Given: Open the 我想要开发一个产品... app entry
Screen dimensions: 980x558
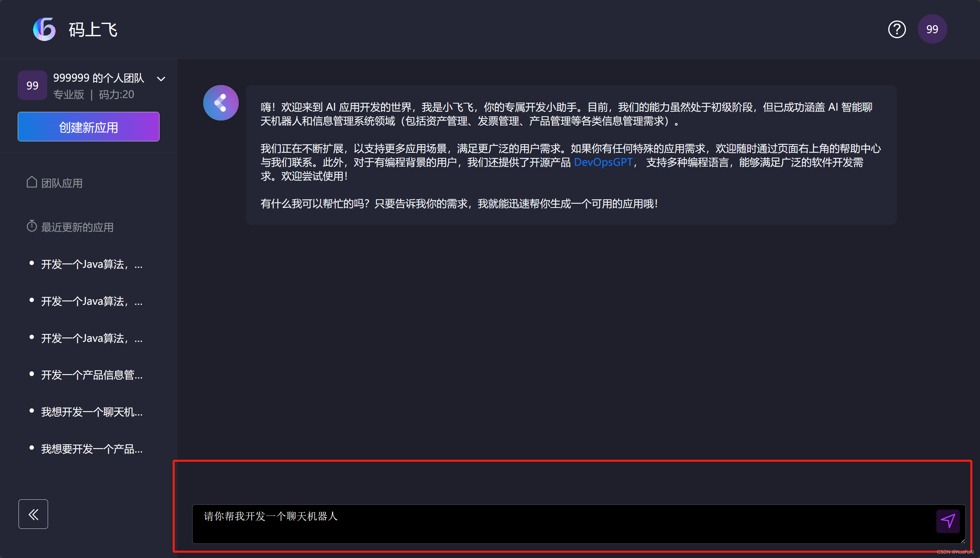Looking at the screenshot, I should (92, 449).
